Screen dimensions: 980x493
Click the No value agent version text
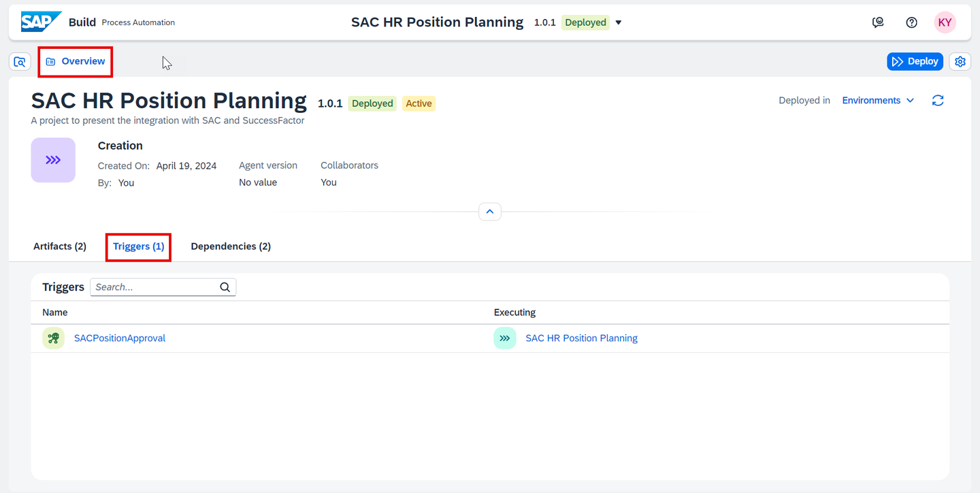click(258, 182)
